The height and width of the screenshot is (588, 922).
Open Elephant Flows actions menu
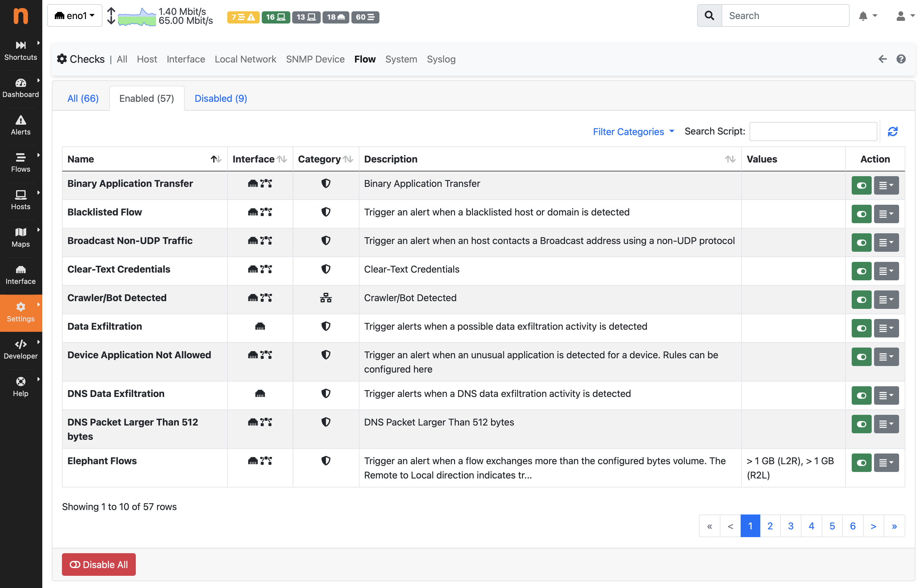pos(886,463)
